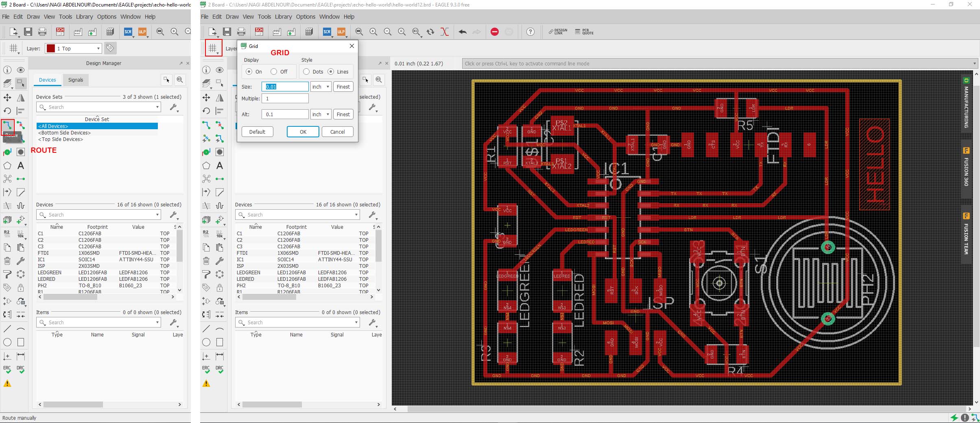Expand Device Sets search dropdown in left window
The image size is (980, 423).
(x=157, y=107)
